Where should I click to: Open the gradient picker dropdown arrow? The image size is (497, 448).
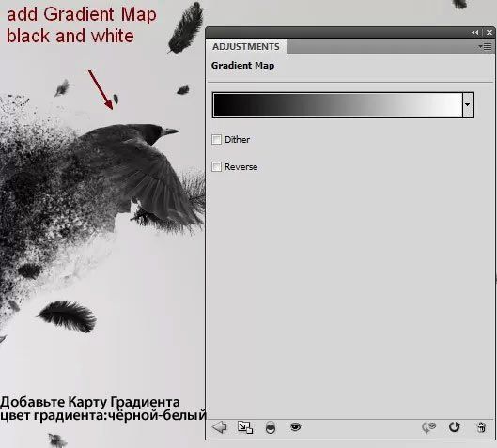[468, 105]
